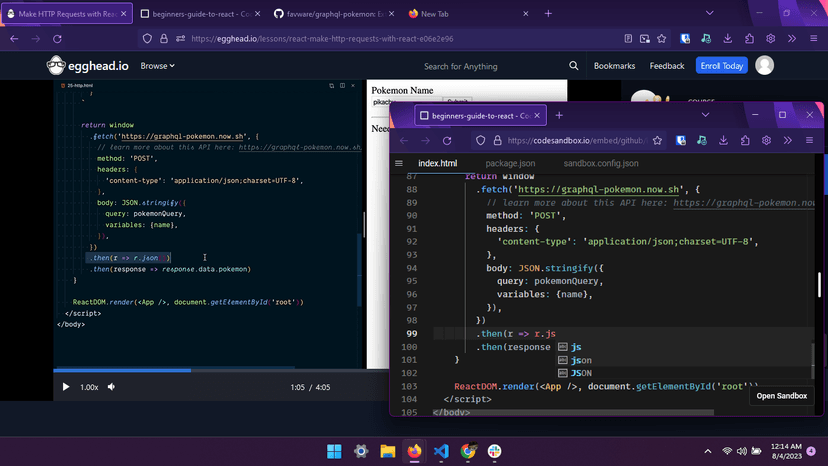Image resolution: width=828 pixels, height=466 pixels.
Task: Switch to the sandbox.config.json file tab
Action: point(601,163)
